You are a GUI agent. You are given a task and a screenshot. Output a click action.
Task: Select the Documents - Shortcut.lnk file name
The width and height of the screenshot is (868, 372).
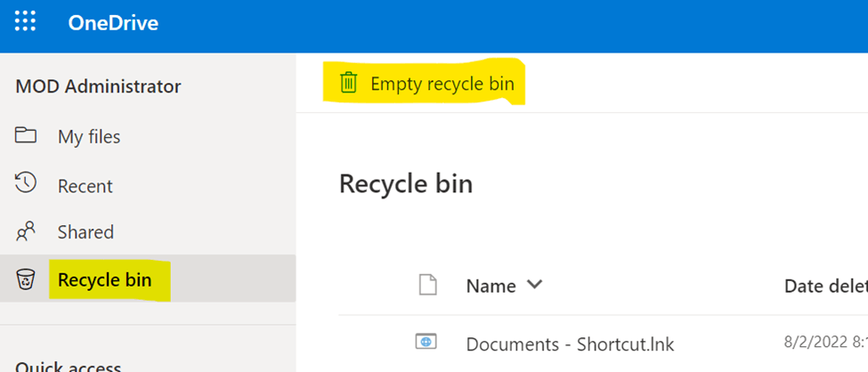tap(570, 344)
